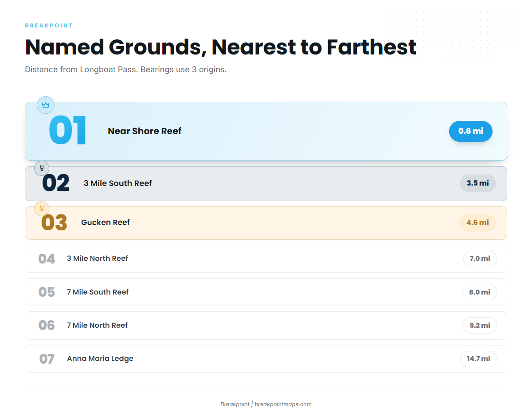Select the 3 Mile North Reef name
Image resolution: width=532 pixels, height=419 pixels.
click(98, 259)
